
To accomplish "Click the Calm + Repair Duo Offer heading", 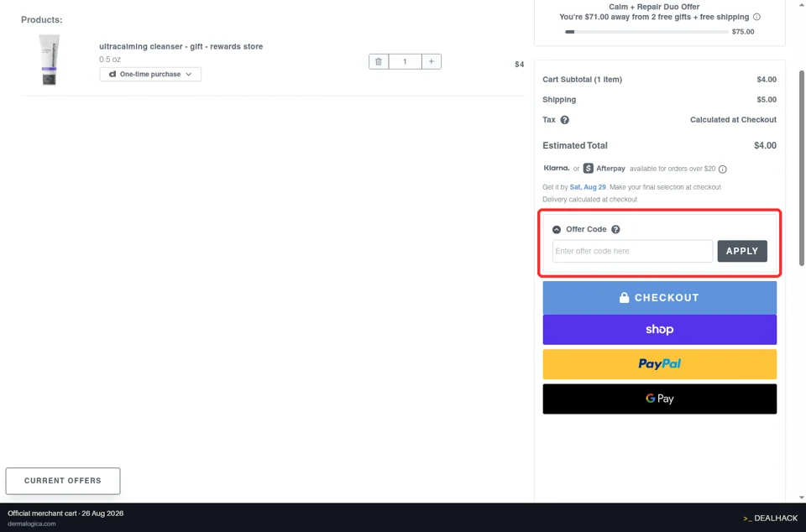I will (654, 7).
